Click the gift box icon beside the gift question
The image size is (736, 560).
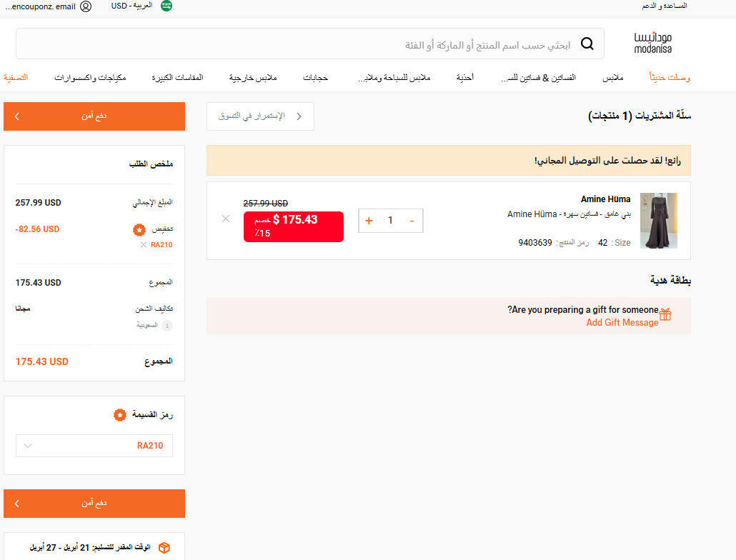click(x=666, y=314)
